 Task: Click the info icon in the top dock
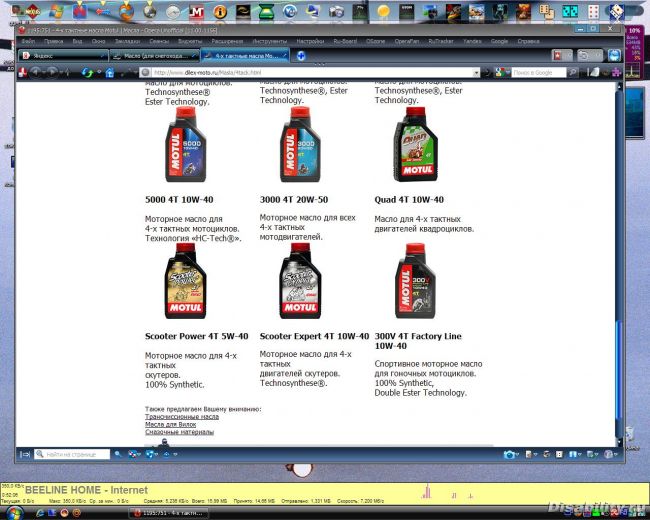tap(220, 12)
